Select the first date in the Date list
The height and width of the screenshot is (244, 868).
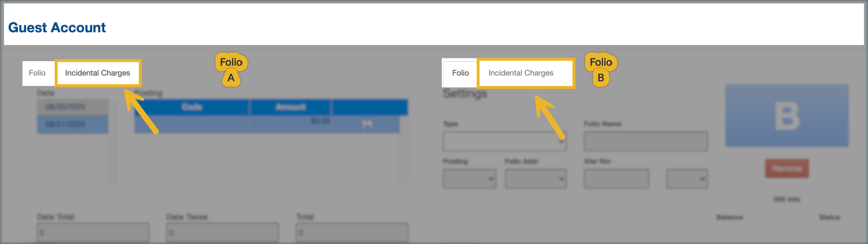click(72, 107)
